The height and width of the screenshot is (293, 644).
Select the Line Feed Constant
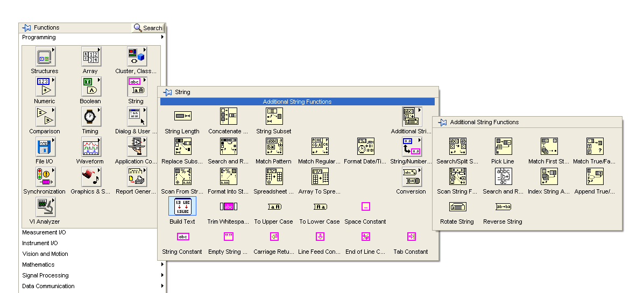(320, 237)
